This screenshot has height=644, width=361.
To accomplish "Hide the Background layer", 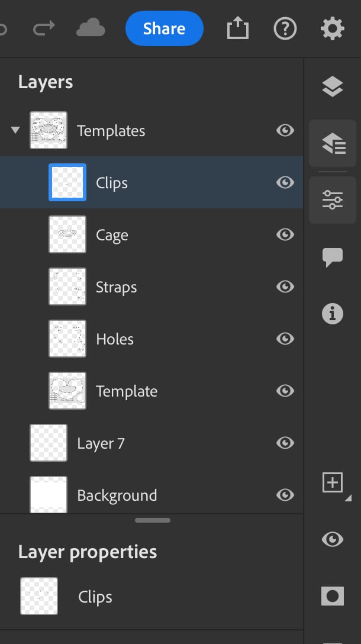I will tap(285, 495).
